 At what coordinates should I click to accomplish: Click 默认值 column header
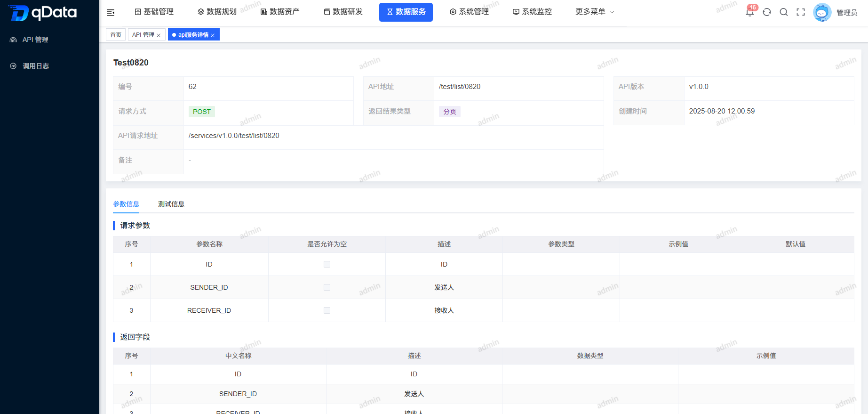pos(796,244)
